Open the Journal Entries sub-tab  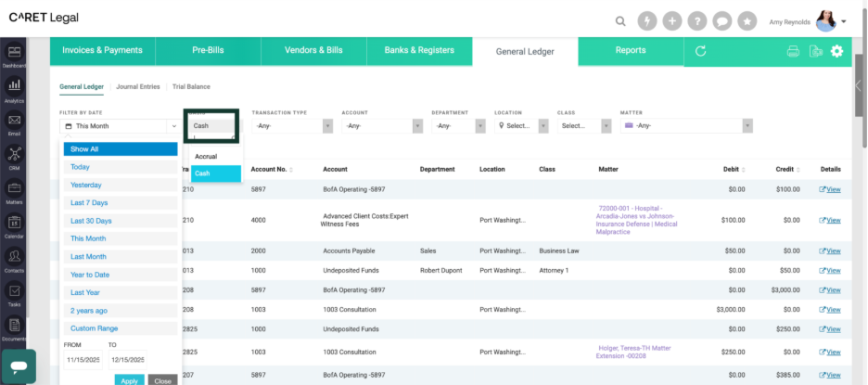[138, 86]
